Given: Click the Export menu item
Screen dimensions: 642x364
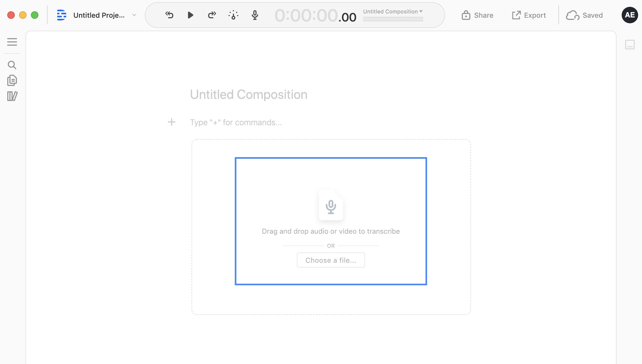Looking at the screenshot, I should click(x=529, y=15).
